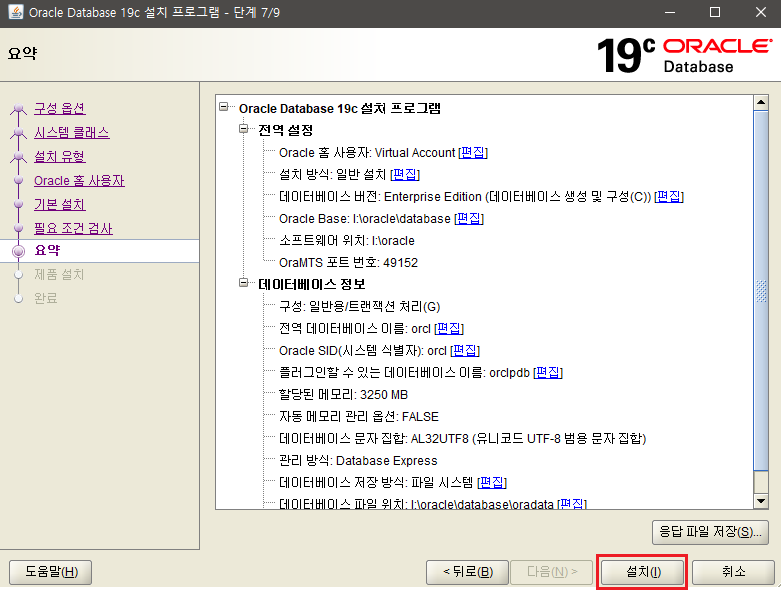Click the vertical scrollbar thumb in the summary
The height and width of the screenshot is (591, 782).
pos(761,290)
